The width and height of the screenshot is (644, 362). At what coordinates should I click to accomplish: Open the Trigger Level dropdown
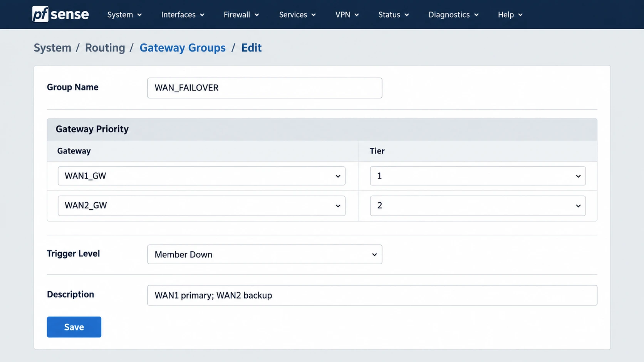[x=265, y=254]
